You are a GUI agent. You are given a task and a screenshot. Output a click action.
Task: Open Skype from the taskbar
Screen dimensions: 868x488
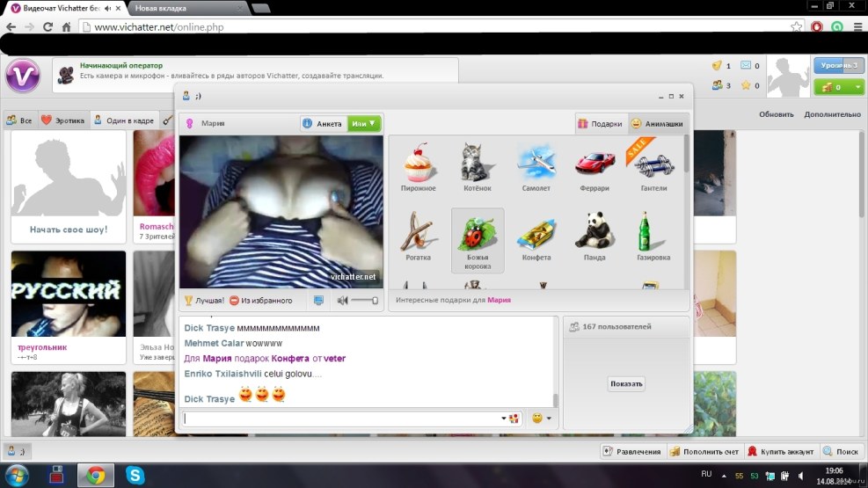click(135, 476)
